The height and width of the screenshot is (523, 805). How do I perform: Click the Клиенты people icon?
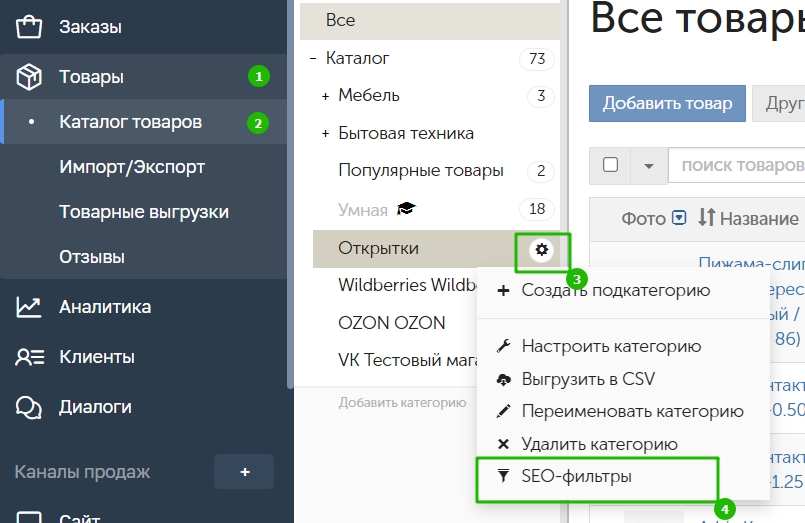[x=29, y=357]
